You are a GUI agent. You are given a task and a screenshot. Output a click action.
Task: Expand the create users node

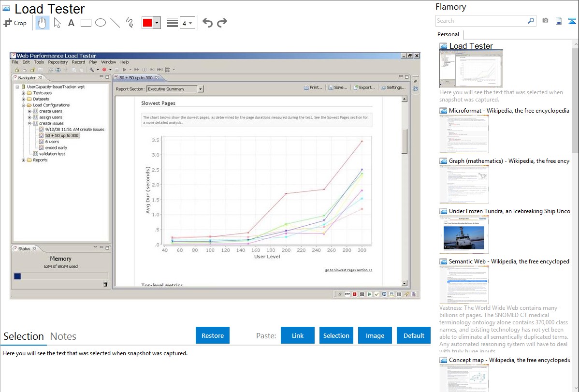click(x=29, y=111)
